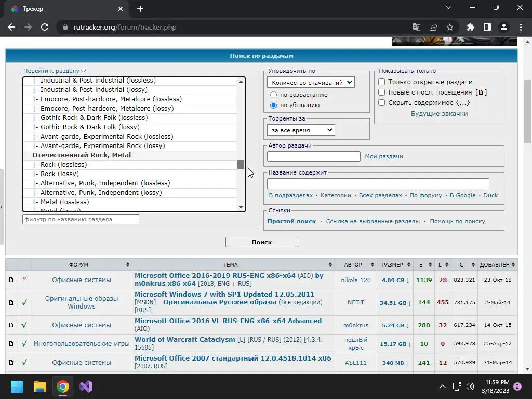This screenshot has width=532, height=399.
Task: Open author NETiT profile link
Action: pos(355,302)
